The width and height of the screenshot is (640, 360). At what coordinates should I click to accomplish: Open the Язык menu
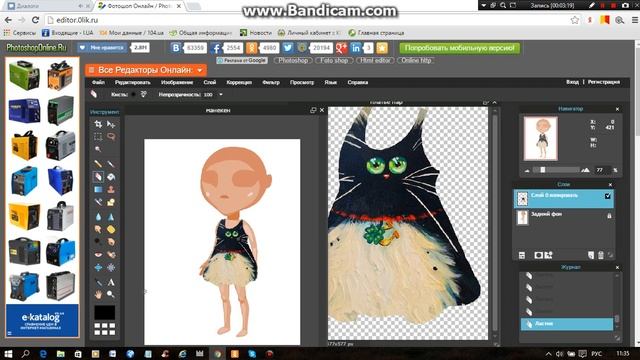pyautogui.click(x=331, y=82)
